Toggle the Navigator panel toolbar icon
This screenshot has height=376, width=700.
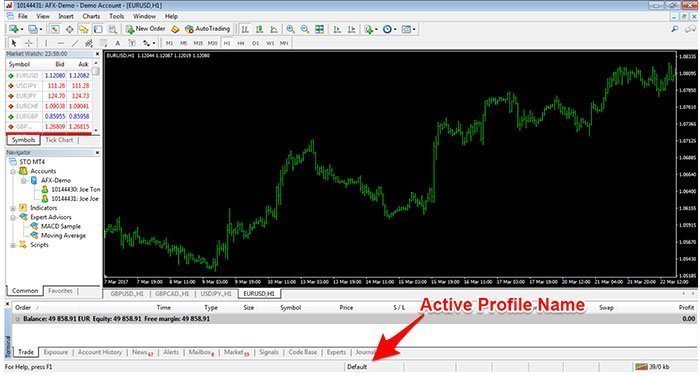click(x=83, y=29)
